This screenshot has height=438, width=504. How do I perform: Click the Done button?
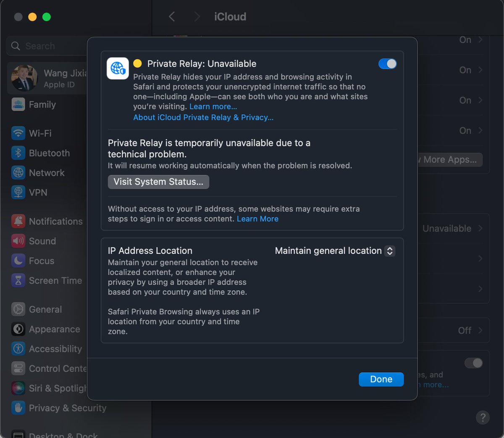tap(381, 379)
